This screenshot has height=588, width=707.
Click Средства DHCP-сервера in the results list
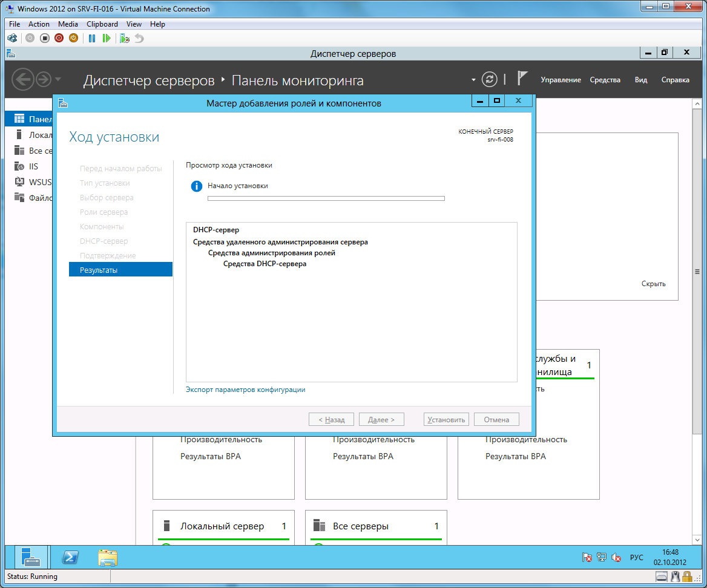click(265, 264)
